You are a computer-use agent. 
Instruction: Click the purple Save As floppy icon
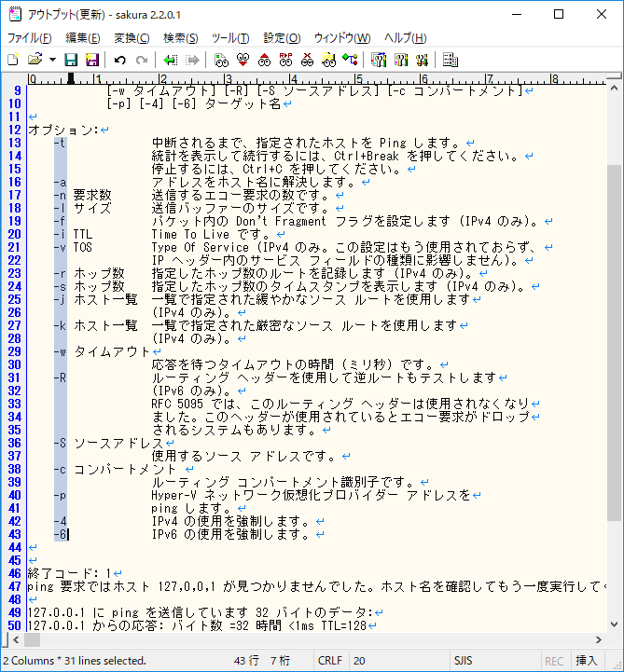tap(92, 60)
